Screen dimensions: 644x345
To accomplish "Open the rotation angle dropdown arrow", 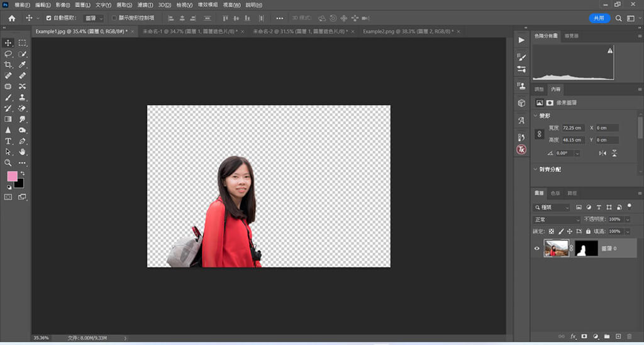I will [x=577, y=153].
